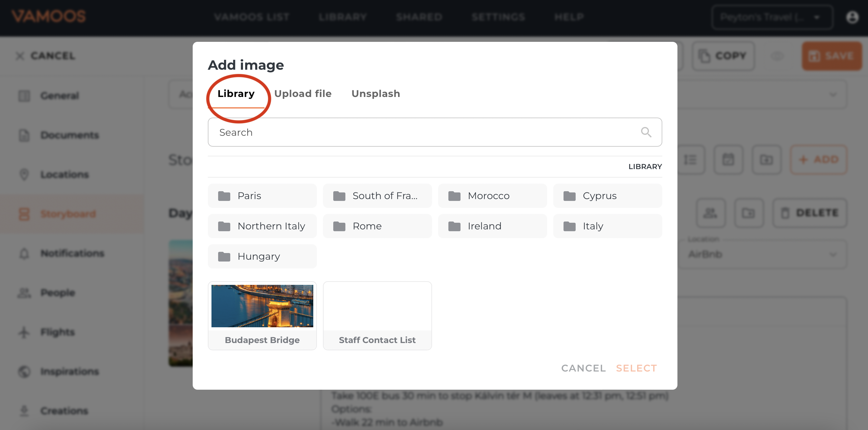The height and width of the screenshot is (430, 868).
Task: Click Cancel in the Add image dialog
Action: (583, 368)
